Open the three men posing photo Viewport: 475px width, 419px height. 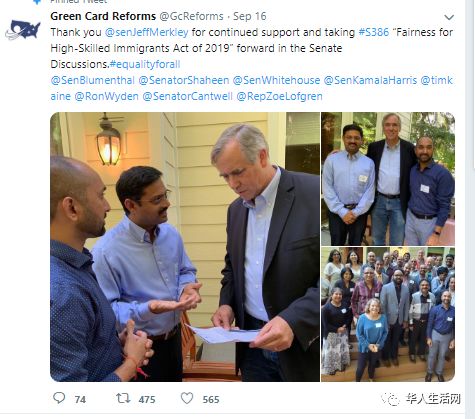[x=388, y=179]
